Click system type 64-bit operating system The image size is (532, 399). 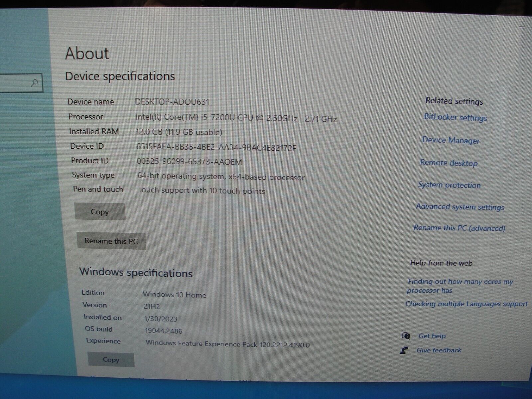[221, 177]
